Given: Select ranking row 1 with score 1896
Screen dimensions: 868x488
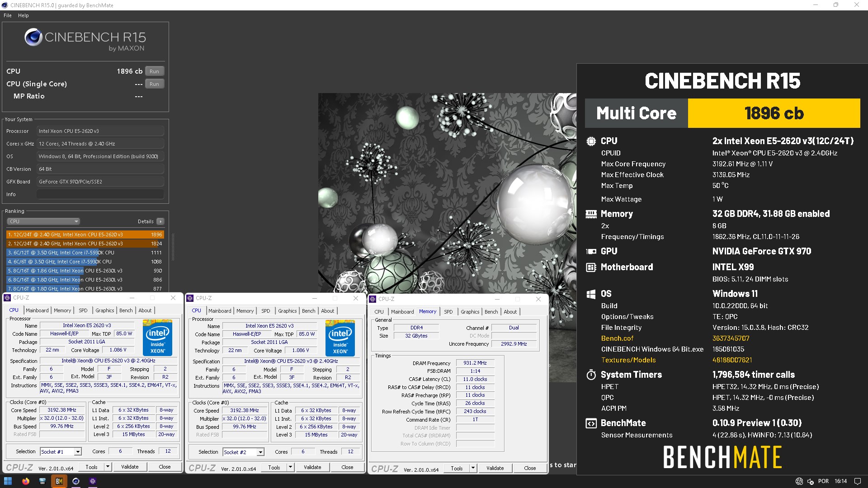Looking at the screenshot, I should pos(85,235).
